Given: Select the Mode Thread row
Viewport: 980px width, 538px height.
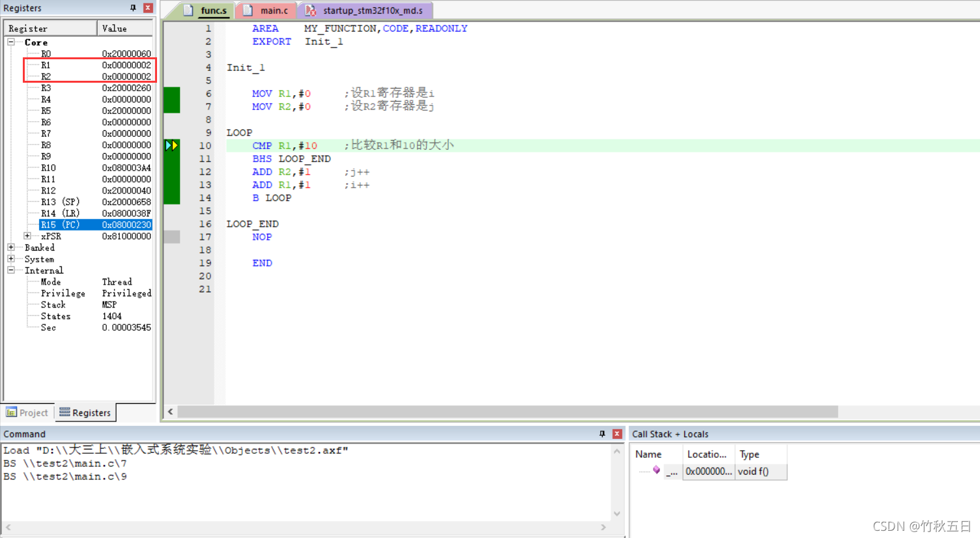Looking at the screenshot, I should [x=96, y=281].
